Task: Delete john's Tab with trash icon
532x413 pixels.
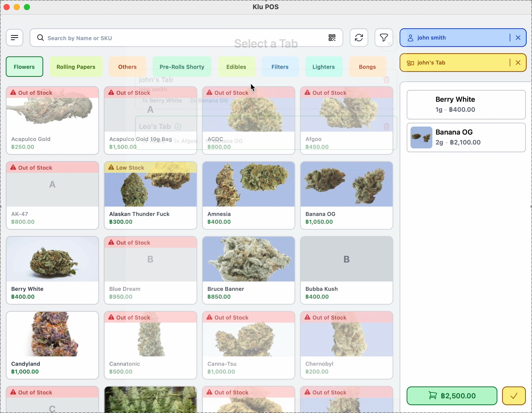Action: 386,80
